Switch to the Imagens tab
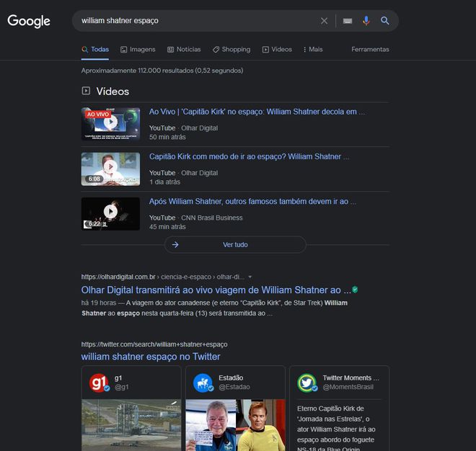 tap(138, 50)
